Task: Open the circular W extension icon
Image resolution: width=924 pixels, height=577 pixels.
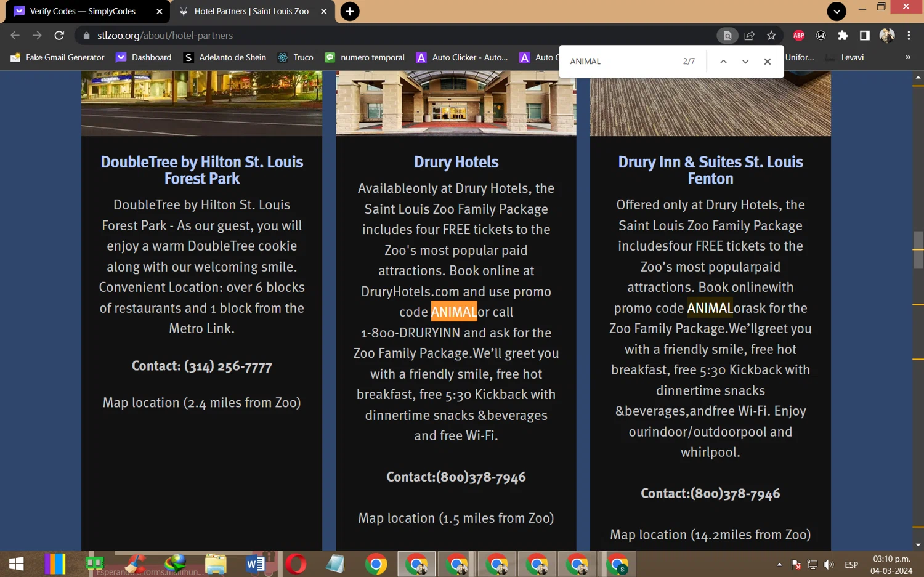Action: [821, 36]
